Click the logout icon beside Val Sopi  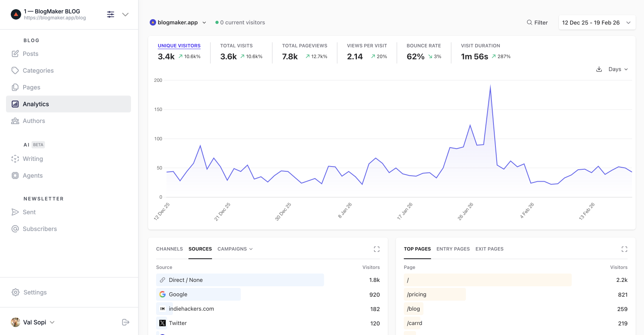(125, 322)
